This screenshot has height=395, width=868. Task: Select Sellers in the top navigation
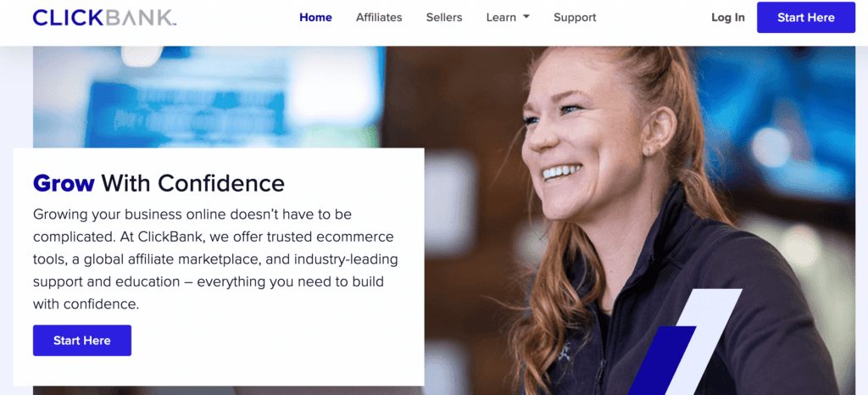point(444,17)
